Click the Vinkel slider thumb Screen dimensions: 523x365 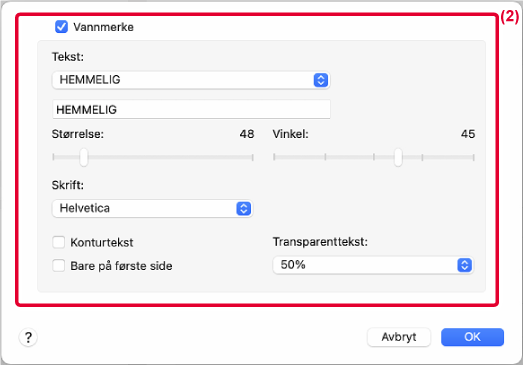pos(398,157)
